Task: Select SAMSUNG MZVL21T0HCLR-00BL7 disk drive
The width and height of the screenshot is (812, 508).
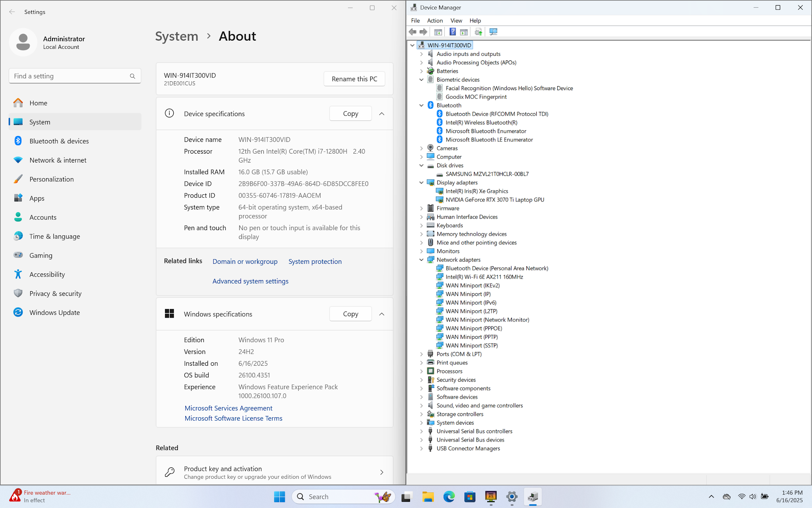Action: coord(487,174)
